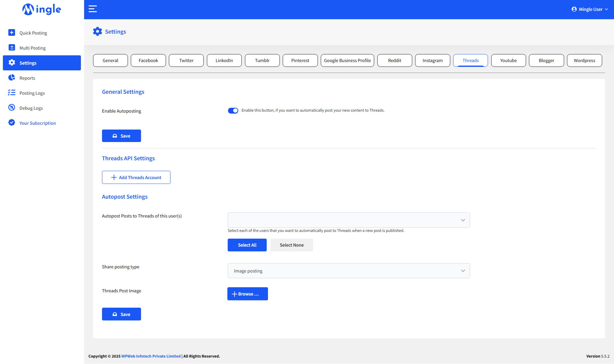Switch to the Instagram tab
The width and height of the screenshot is (614, 364).
[x=433, y=60]
